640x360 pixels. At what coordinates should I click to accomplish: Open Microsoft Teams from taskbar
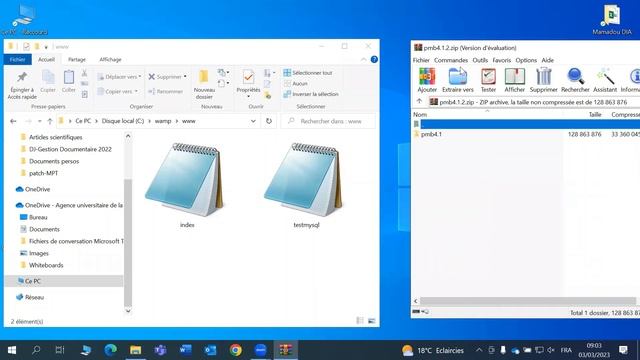[160, 350]
